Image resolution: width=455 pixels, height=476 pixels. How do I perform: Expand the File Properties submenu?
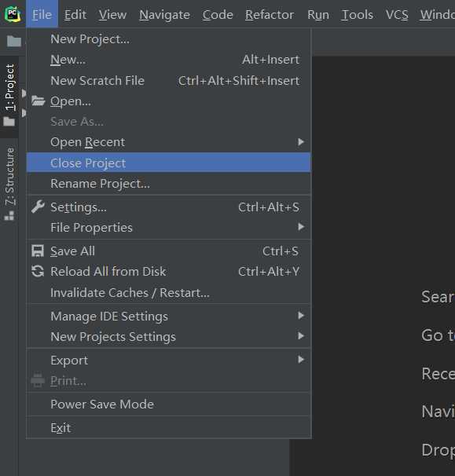169,227
